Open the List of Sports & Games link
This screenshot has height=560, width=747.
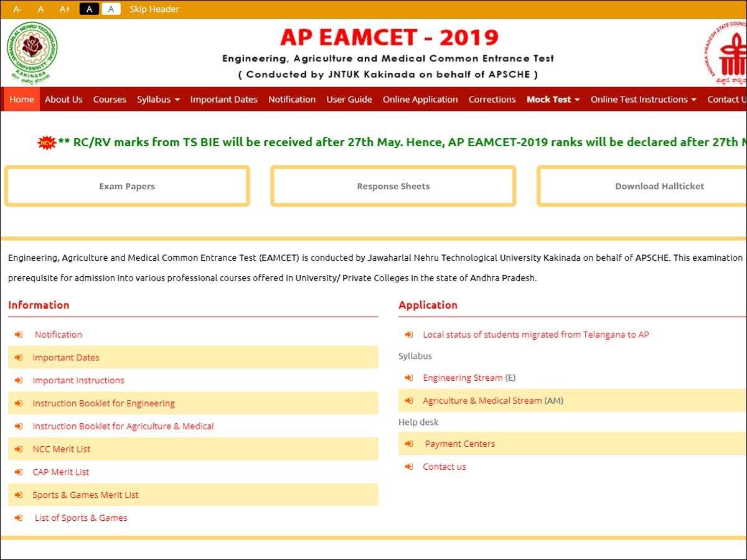pyautogui.click(x=81, y=518)
